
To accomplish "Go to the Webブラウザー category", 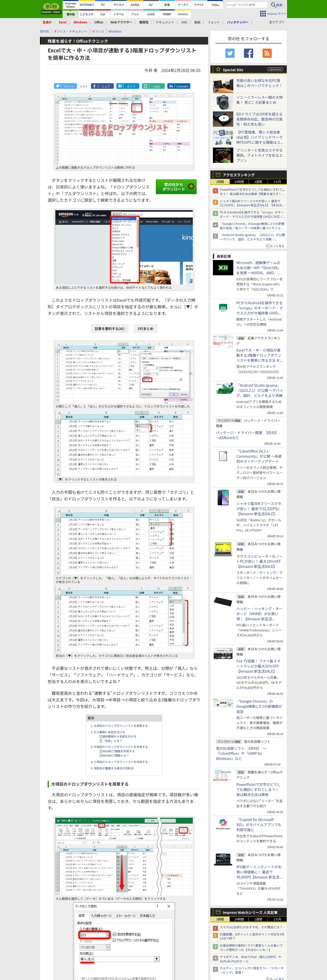I will click(121, 22).
